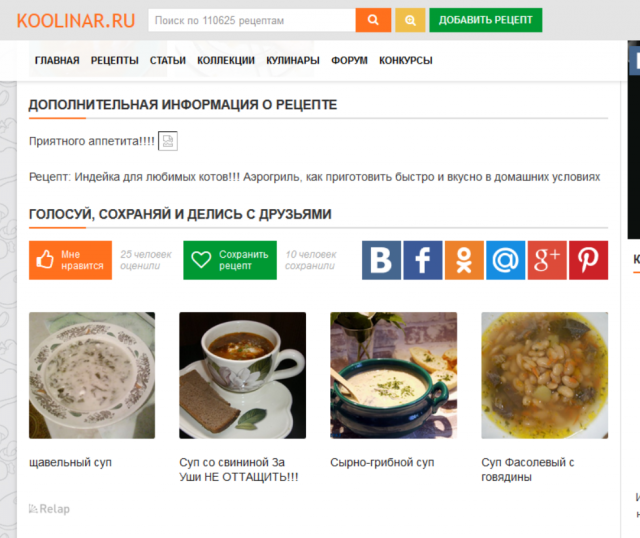The width and height of the screenshot is (640, 538).
Task: Share recipe on Odnoklassniki
Action: (x=464, y=260)
